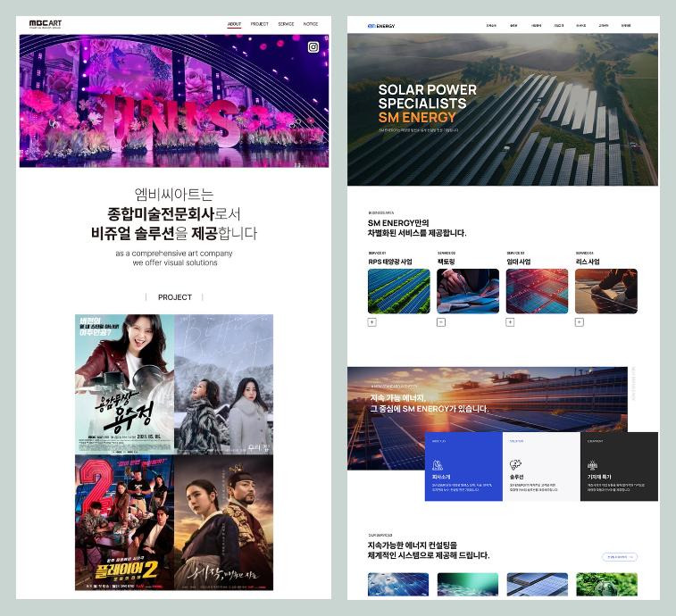Image resolution: width=676 pixels, height=616 pixels.
Task: Open the green leaves bottom thumbnail
Action: click(606, 585)
